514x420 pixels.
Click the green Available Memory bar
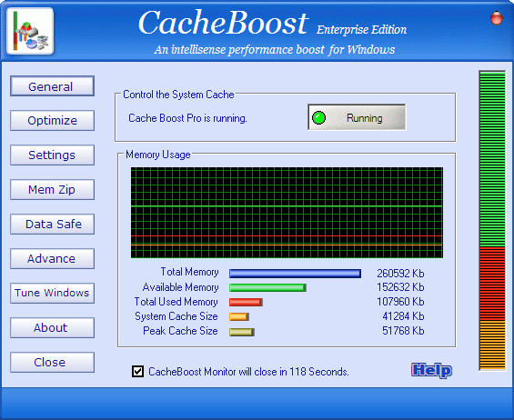267,287
